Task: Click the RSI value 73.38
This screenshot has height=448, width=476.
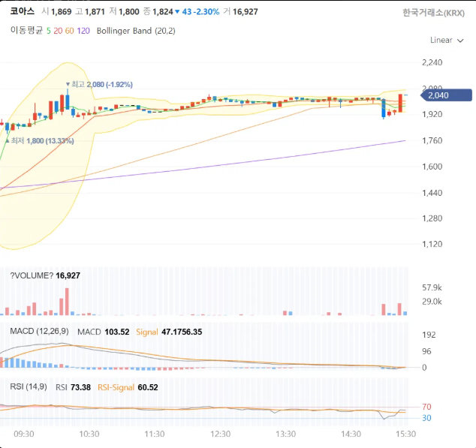Action: [x=80, y=387]
